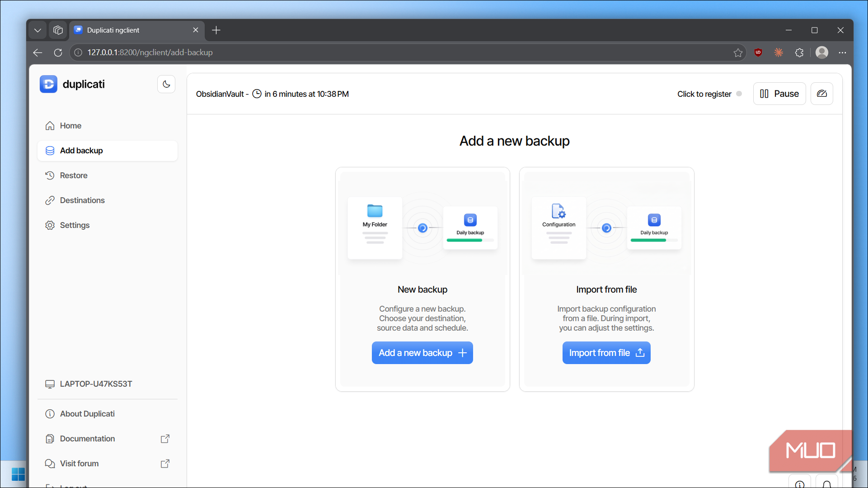Click the Configuration file illustration card
868x488 pixels.
pyautogui.click(x=559, y=228)
